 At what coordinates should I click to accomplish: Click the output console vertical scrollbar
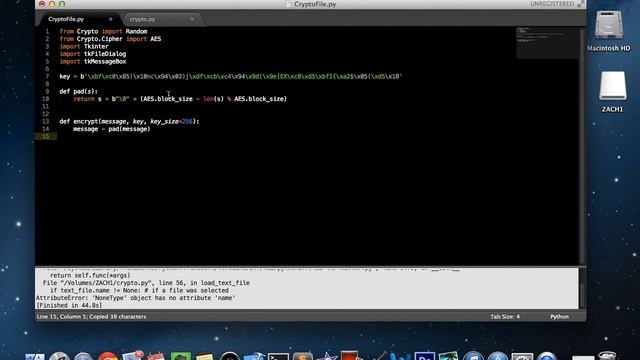582,289
